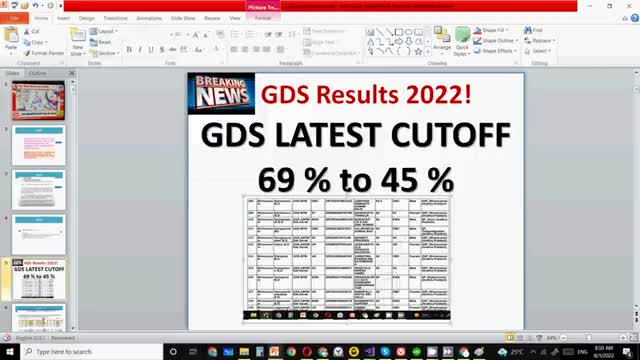Open Shape Effects dropdown
Screen dimensions: 640x360
click(495, 51)
